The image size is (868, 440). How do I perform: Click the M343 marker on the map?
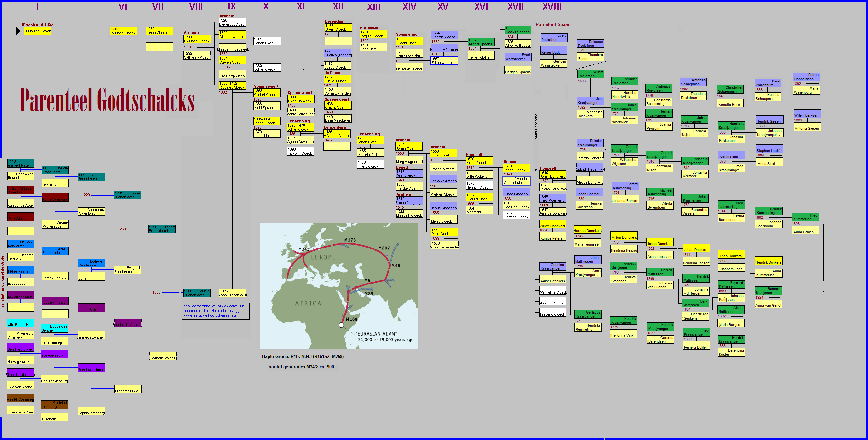304,249
